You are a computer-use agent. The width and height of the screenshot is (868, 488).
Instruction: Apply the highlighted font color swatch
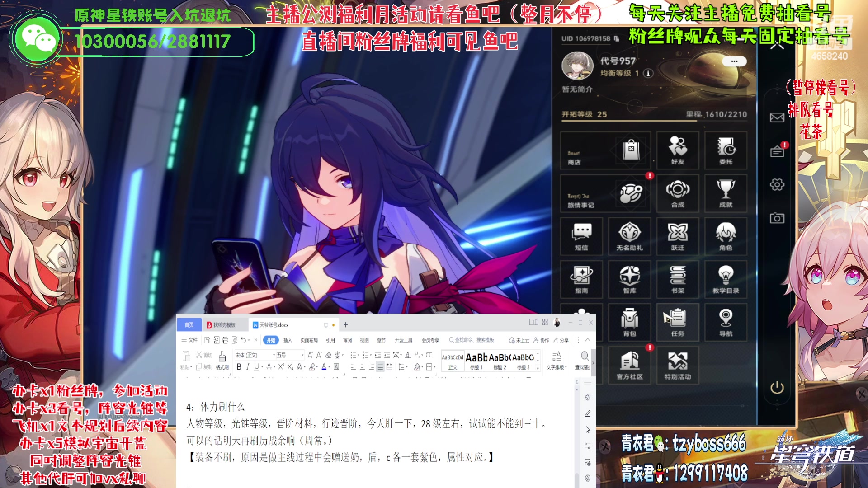[323, 366]
